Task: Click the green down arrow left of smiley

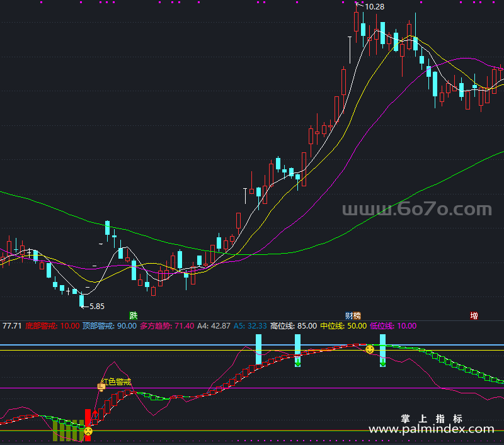Action: (x=297, y=363)
